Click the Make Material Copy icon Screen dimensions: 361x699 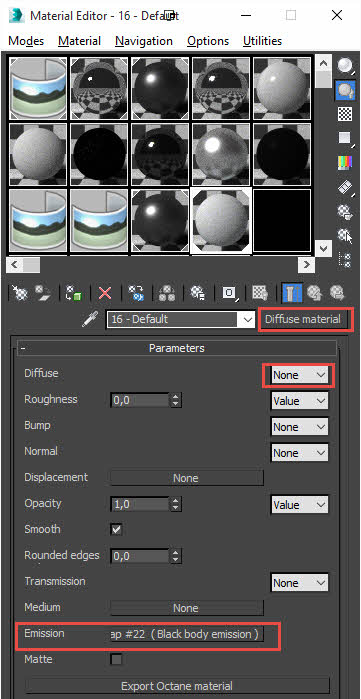click(136, 293)
